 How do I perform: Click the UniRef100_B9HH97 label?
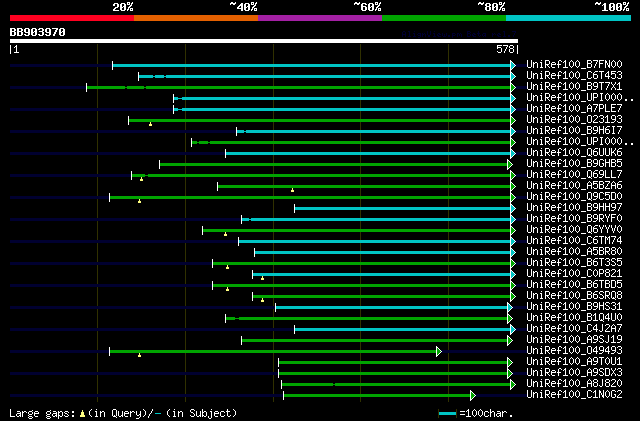click(574, 208)
